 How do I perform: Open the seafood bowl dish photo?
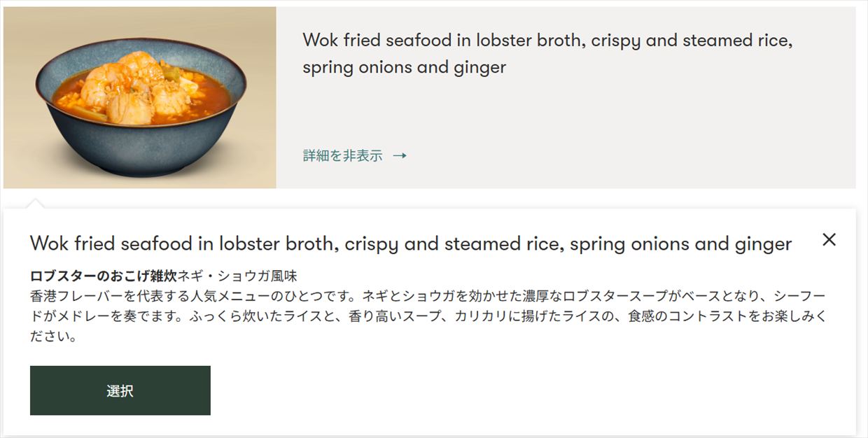(140, 98)
